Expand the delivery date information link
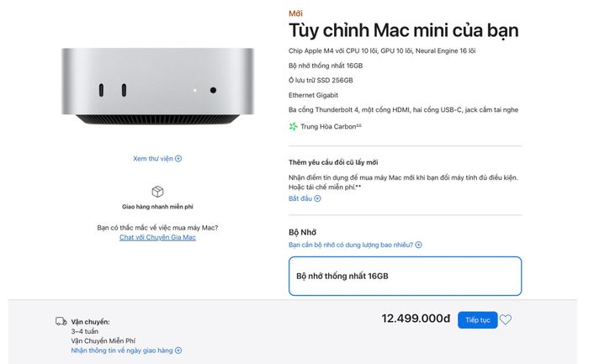Viewport: 589px width, 364px height. (126, 350)
